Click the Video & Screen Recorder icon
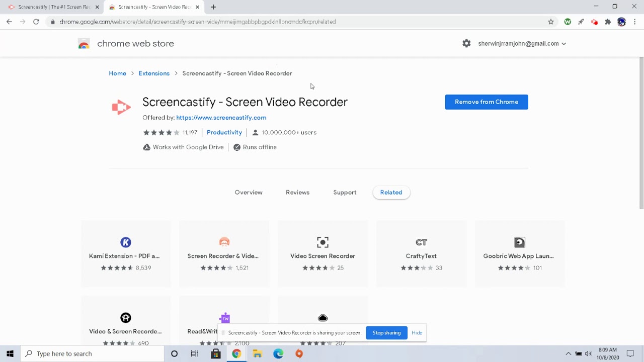 (126, 318)
